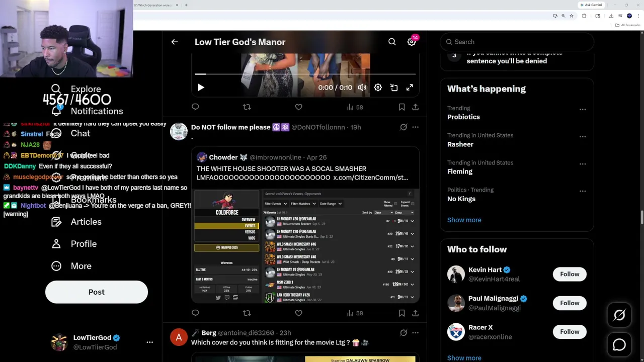The height and width of the screenshot is (362, 644).
Task: Open more options for the Fleming trend
Action: pyautogui.click(x=583, y=163)
